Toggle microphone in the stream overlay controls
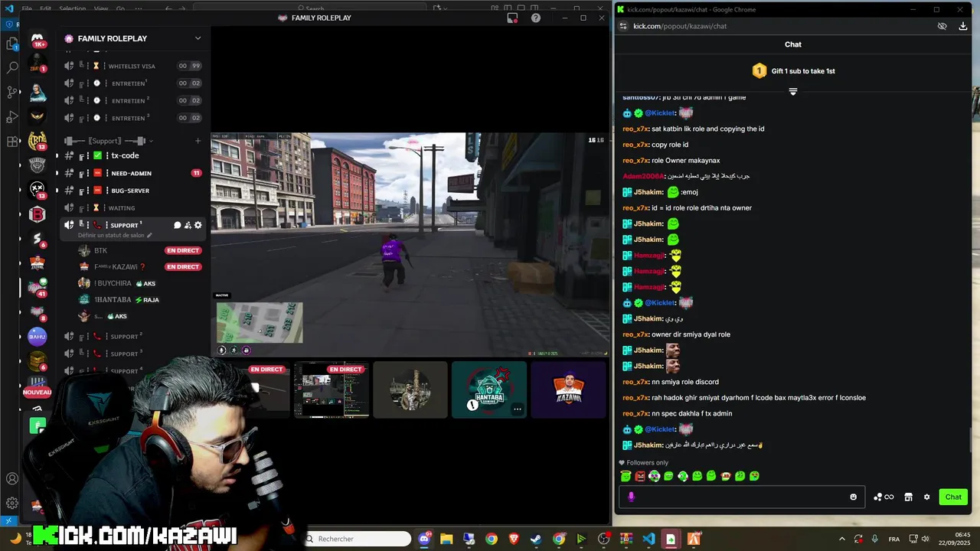980x551 pixels. (x=222, y=350)
